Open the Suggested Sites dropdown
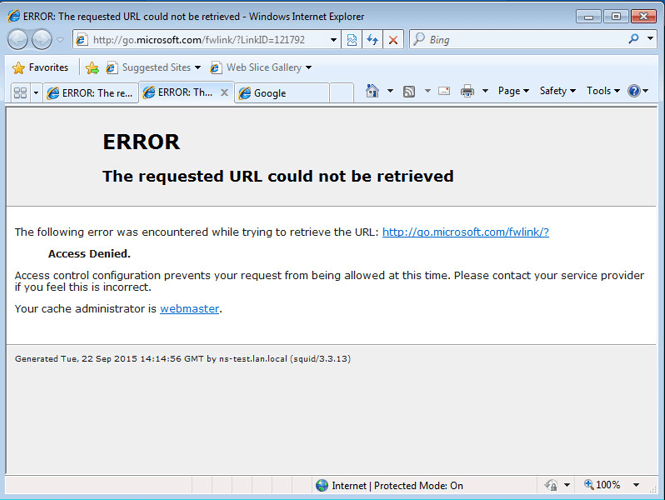The height and width of the screenshot is (500, 665). (x=153, y=67)
